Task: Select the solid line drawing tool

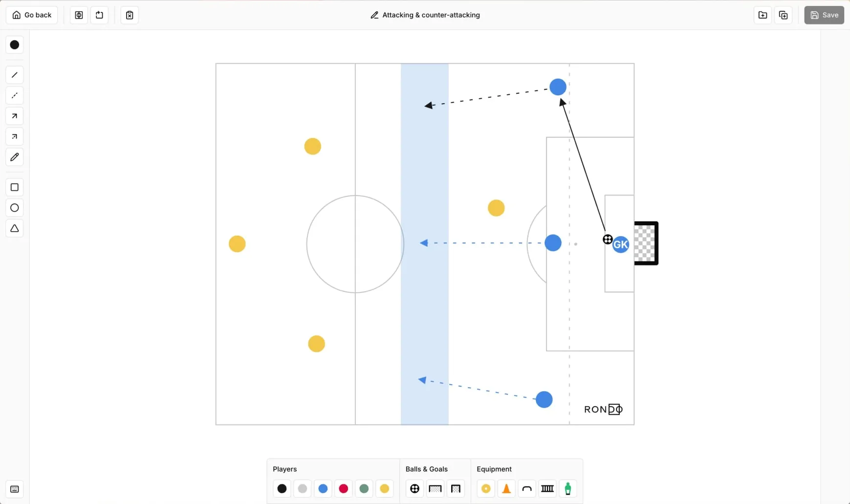Action: pos(15,75)
